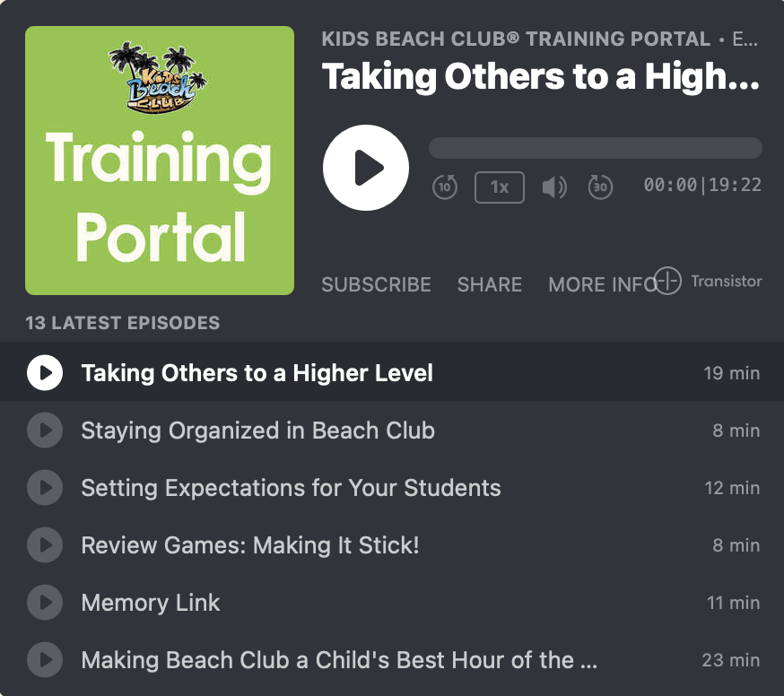
Task: Play the current episode with the large play button
Action: click(366, 168)
